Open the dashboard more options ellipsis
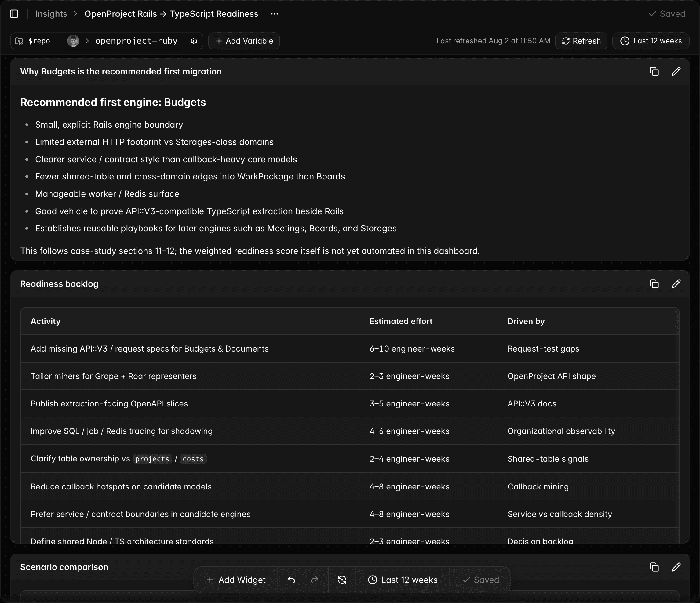Viewport: 700px width, 603px height. tap(275, 14)
